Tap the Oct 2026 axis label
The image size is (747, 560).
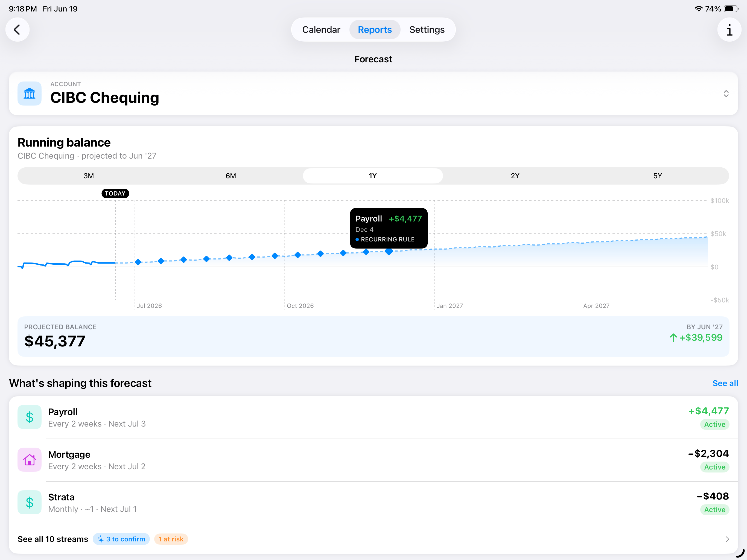point(300,306)
